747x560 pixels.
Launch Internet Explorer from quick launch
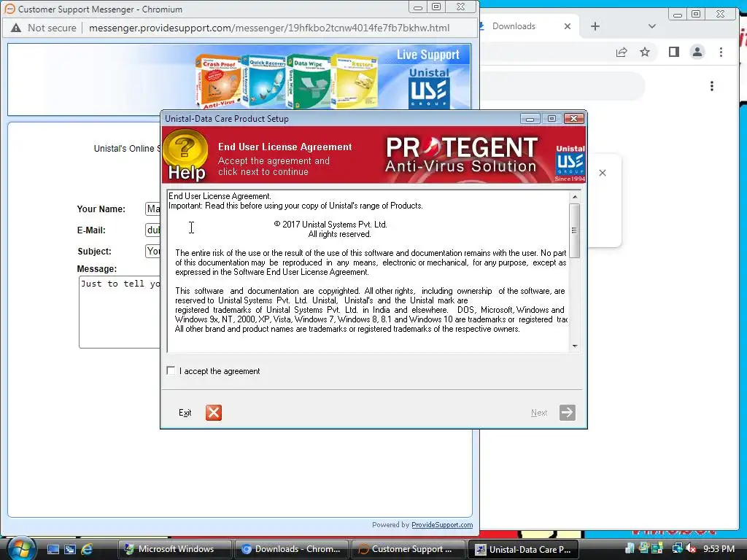coord(87,549)
